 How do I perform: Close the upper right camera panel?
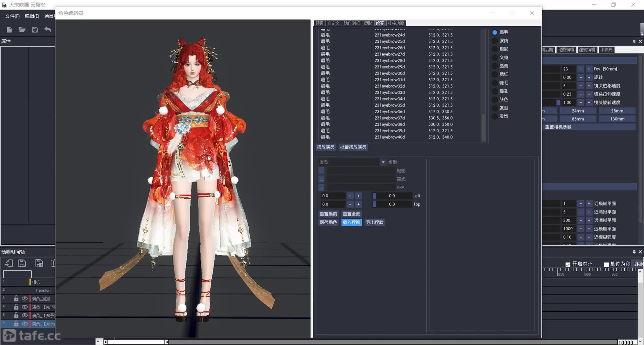click(640, 41)
